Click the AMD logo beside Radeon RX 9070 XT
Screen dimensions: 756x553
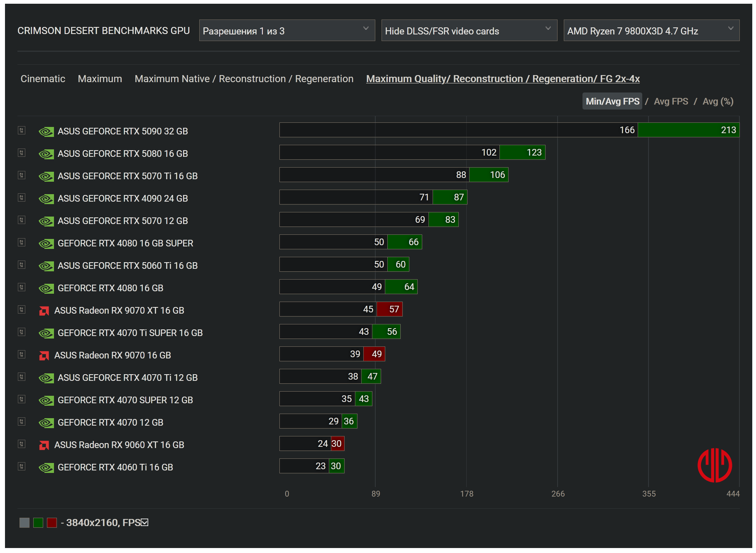coord(44,311)
